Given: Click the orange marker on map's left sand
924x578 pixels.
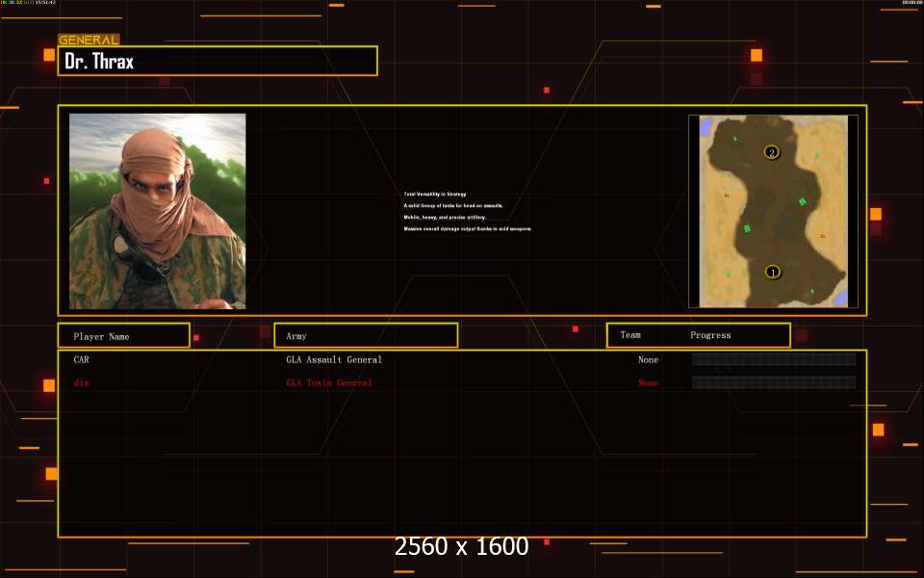Looking at the screenshot, I should pos(727,195).
